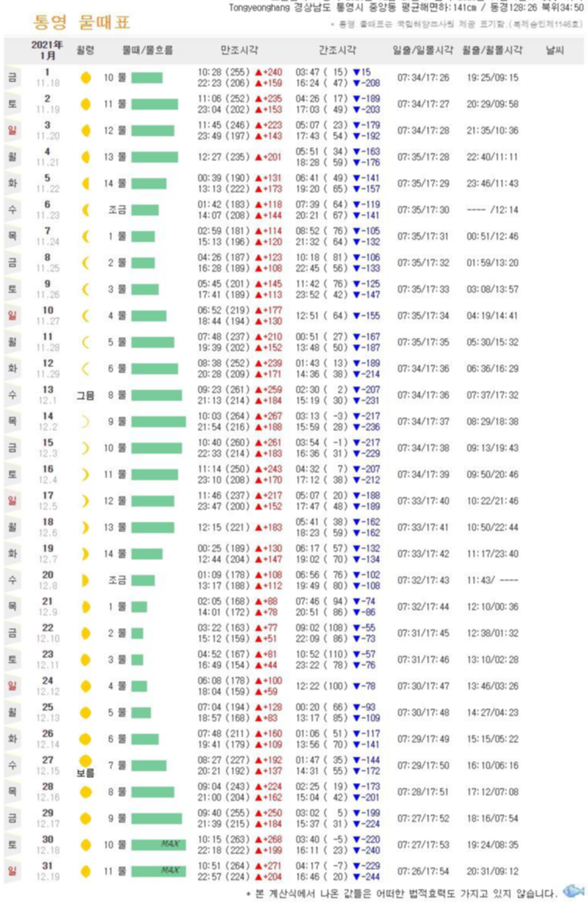Click the moon icon in the January 18 row
Screen dimensions: 588x905
(86, 527)
